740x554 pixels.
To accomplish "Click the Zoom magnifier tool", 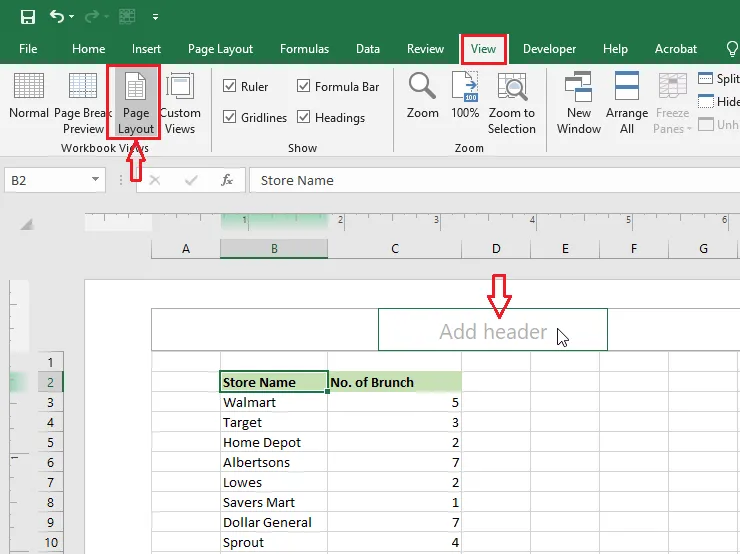I will 422,96.
